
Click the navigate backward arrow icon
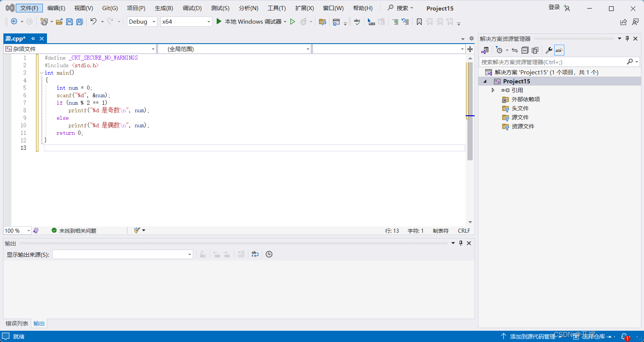14,21
